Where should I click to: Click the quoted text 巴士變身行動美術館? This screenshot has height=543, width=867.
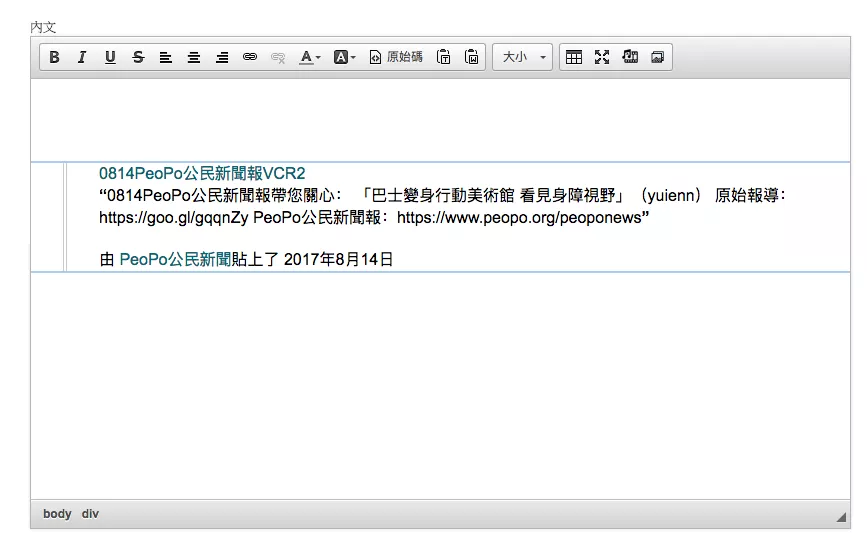coord(442,195)
